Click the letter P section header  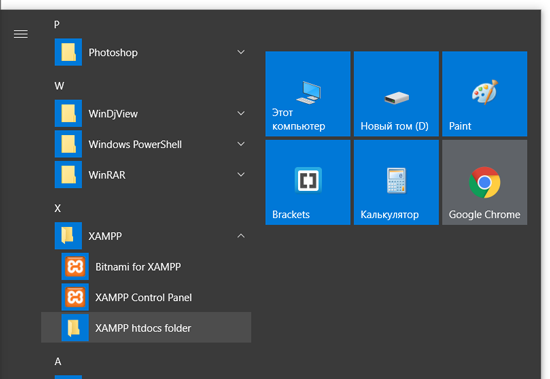pos(57,25)
